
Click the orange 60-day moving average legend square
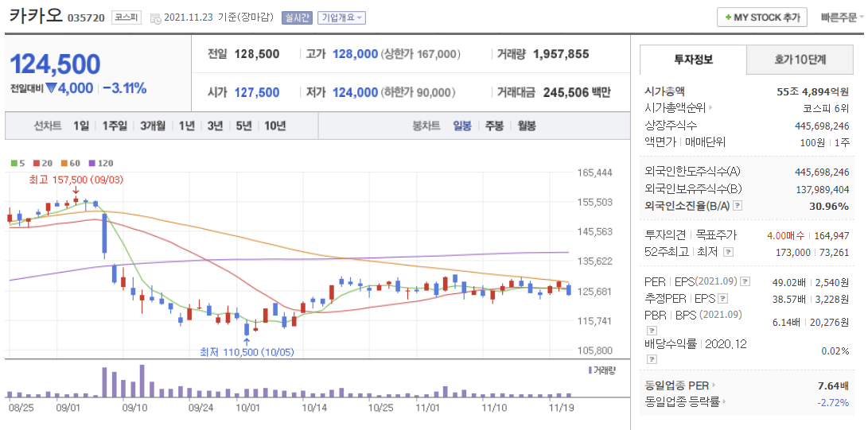(64, 163)
